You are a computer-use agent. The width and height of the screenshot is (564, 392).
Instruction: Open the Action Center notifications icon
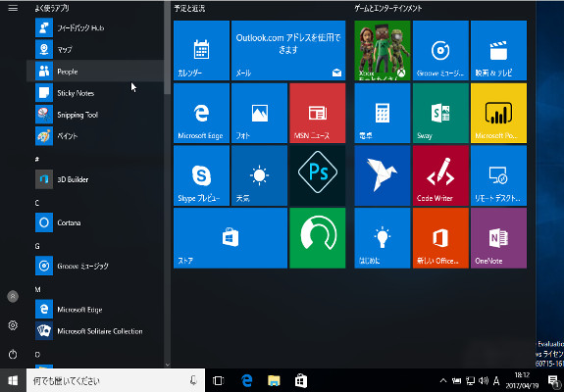point(553,380)
